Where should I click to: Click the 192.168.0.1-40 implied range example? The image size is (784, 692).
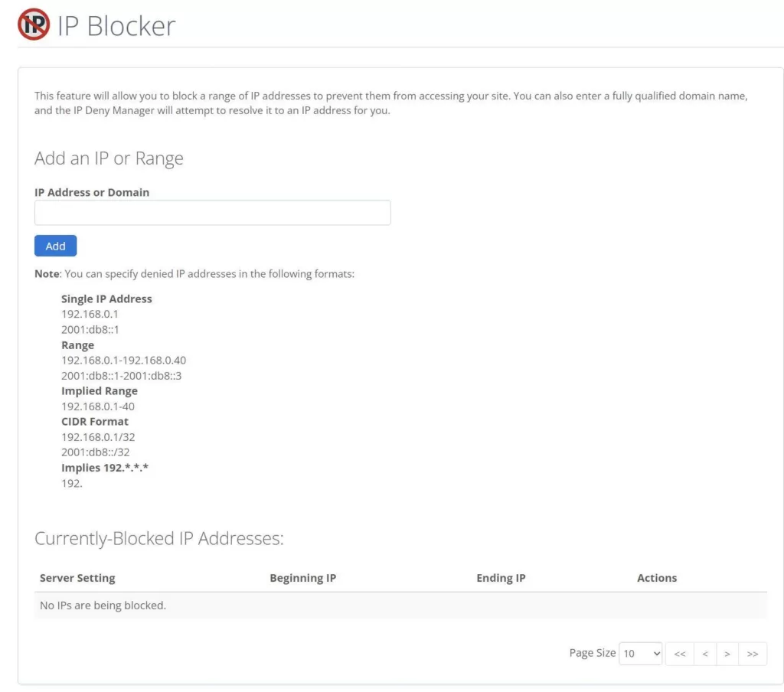coord(98,406)
